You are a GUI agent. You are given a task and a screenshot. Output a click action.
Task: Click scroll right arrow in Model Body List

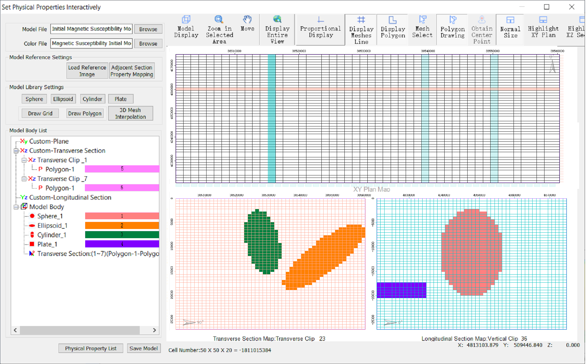point(154,330)
